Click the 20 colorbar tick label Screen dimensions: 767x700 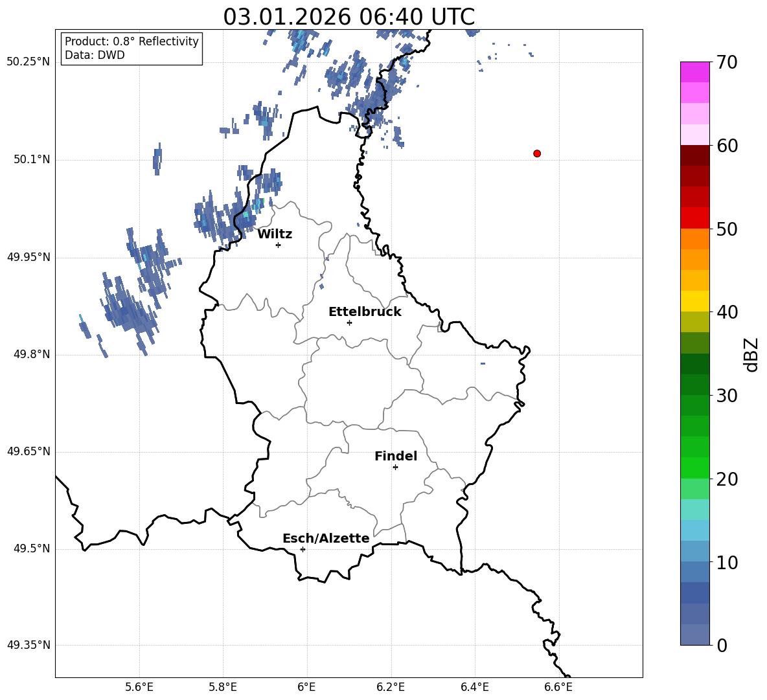tap(727, 479)
